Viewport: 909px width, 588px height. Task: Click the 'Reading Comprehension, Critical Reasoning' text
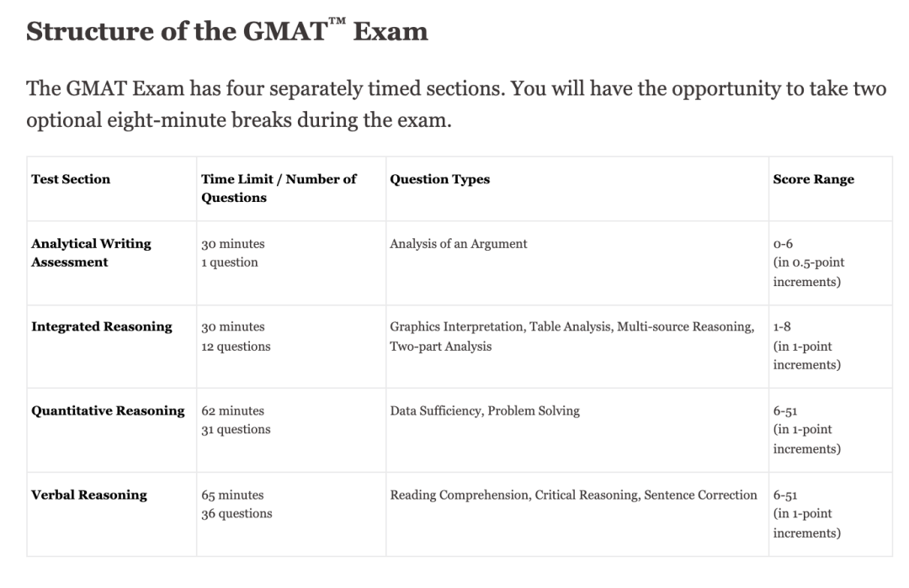pos(513,495)
